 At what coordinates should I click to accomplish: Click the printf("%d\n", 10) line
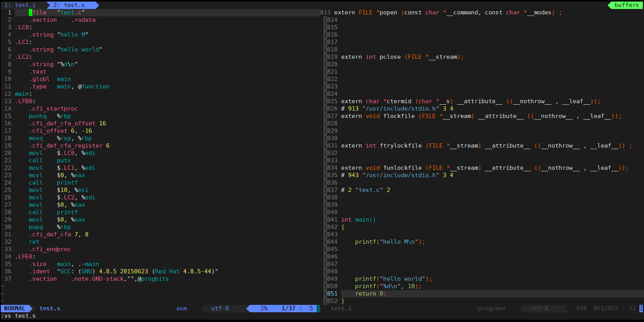click(388, 286)
